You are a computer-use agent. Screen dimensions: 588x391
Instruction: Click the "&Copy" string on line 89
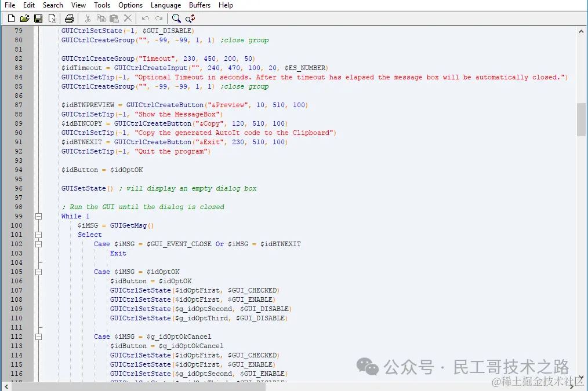point(209,123)
